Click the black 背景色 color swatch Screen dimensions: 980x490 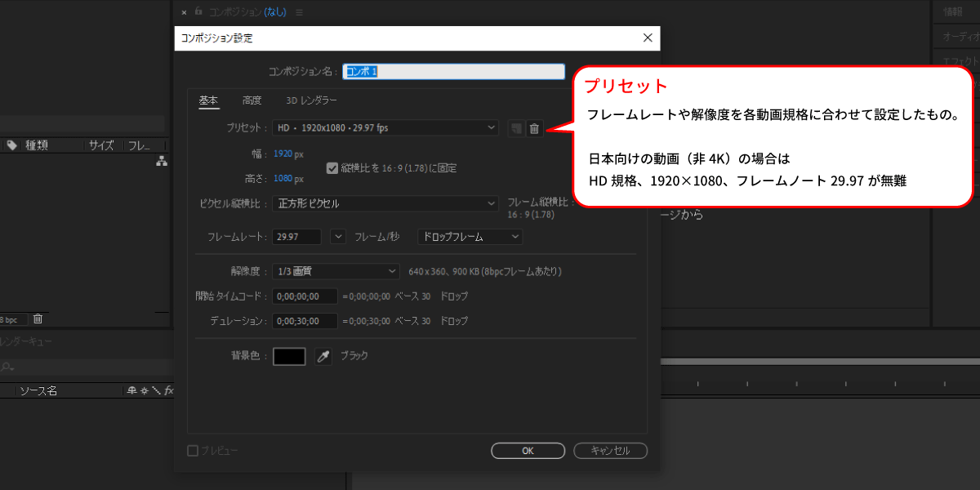[289, 356]
